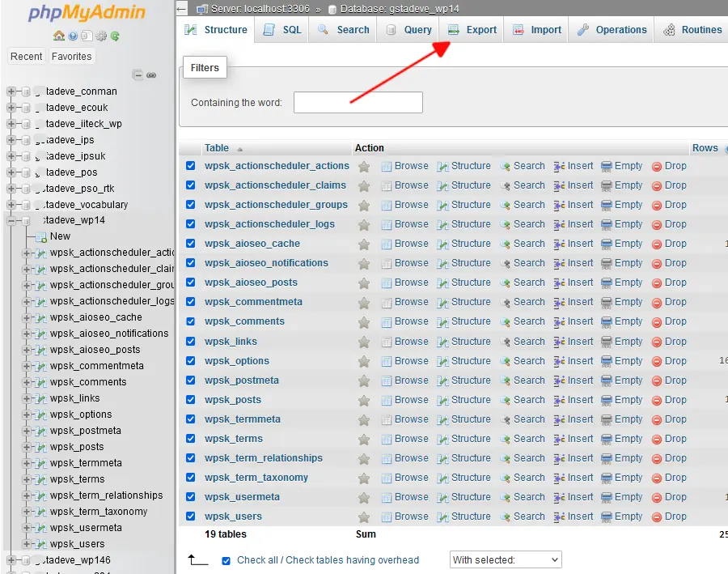Screen dimensions: 728x574
Task: Expand the tadeve_wp146 database node
Action: pos(11,560)
